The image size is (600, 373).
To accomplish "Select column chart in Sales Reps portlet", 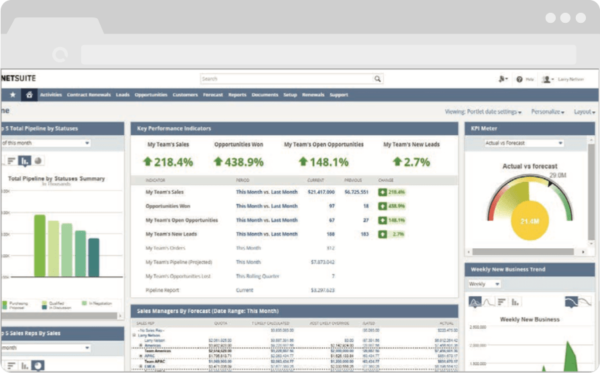I will 24,366.
